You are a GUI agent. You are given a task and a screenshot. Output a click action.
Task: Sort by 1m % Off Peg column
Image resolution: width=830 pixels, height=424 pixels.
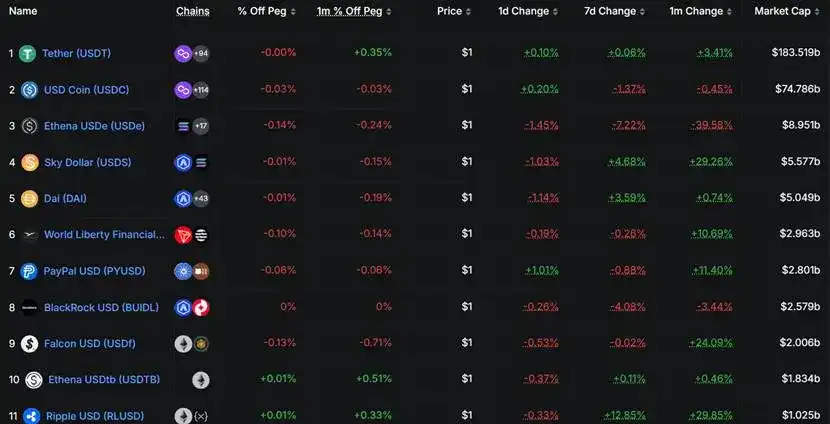click(x=350, y=11)
